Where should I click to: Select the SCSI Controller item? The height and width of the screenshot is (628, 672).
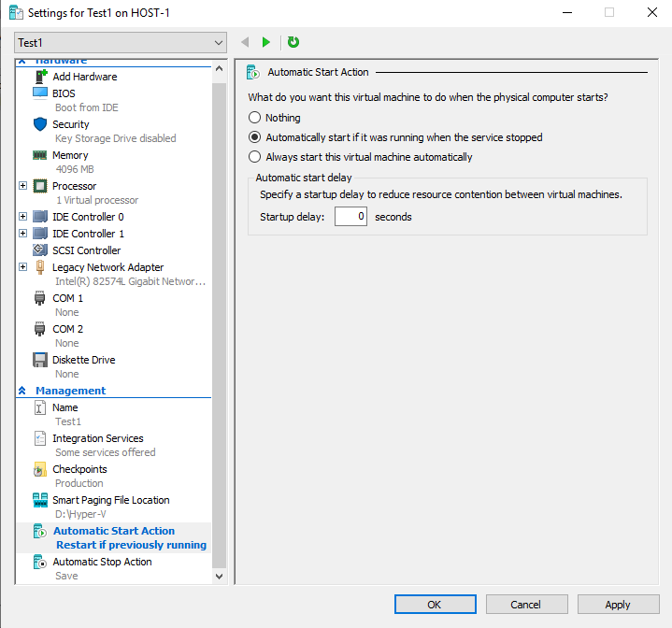pos(87,250)
